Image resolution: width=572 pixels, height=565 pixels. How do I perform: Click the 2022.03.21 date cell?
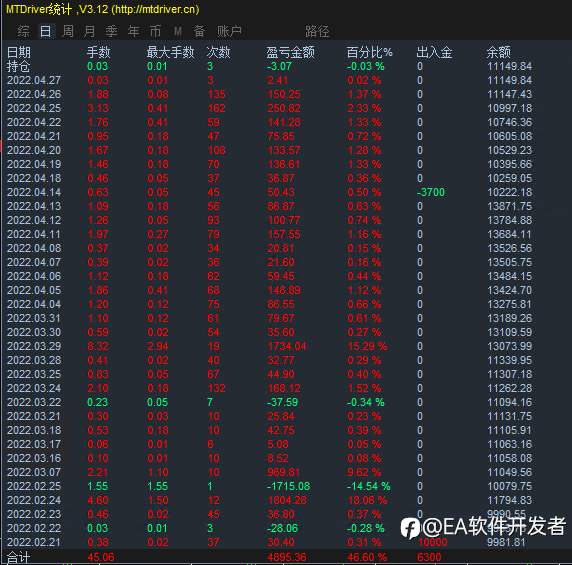click(34, 416)
